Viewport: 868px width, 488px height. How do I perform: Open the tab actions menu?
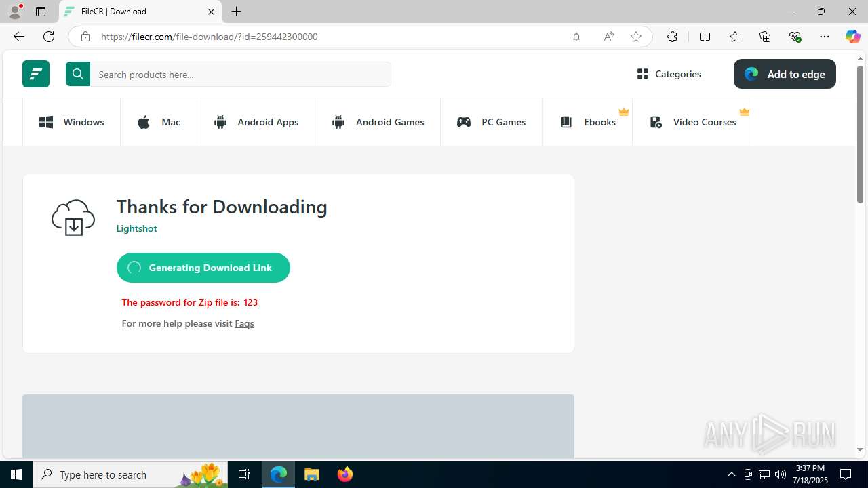(x=41, y=12)
